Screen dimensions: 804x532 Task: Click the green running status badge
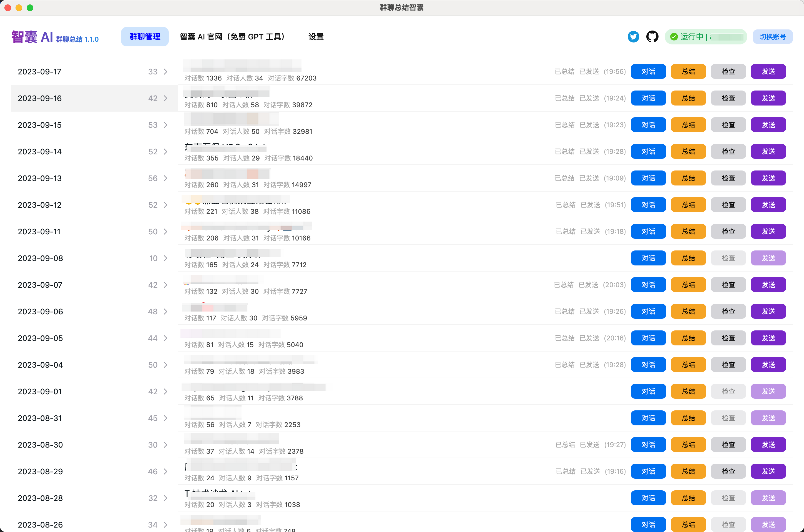[706, 37]
